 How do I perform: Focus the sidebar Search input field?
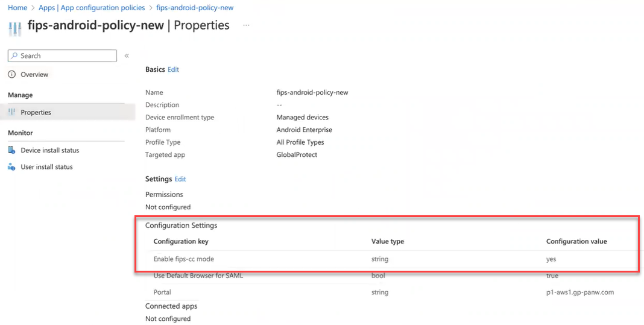66,56
